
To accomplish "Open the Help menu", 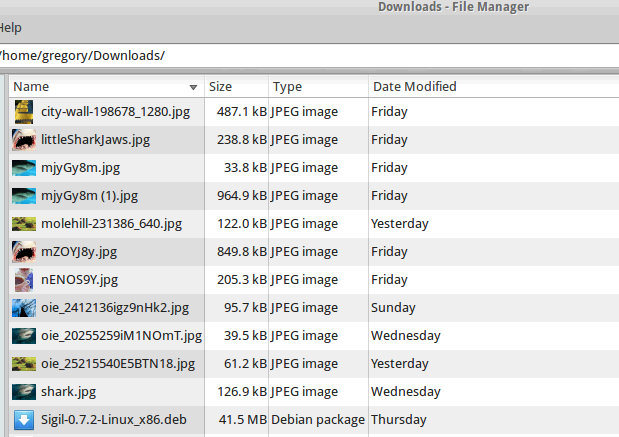I will [10, 28].
